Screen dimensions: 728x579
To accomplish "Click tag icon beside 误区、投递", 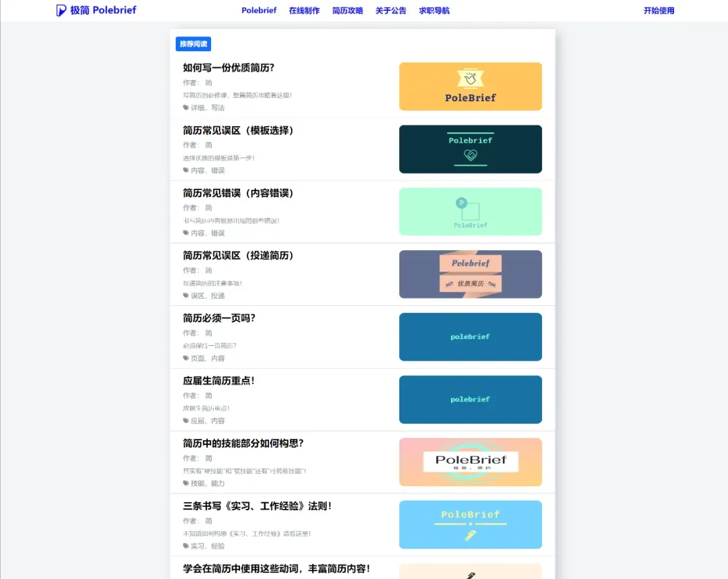I will click(186, 296).
